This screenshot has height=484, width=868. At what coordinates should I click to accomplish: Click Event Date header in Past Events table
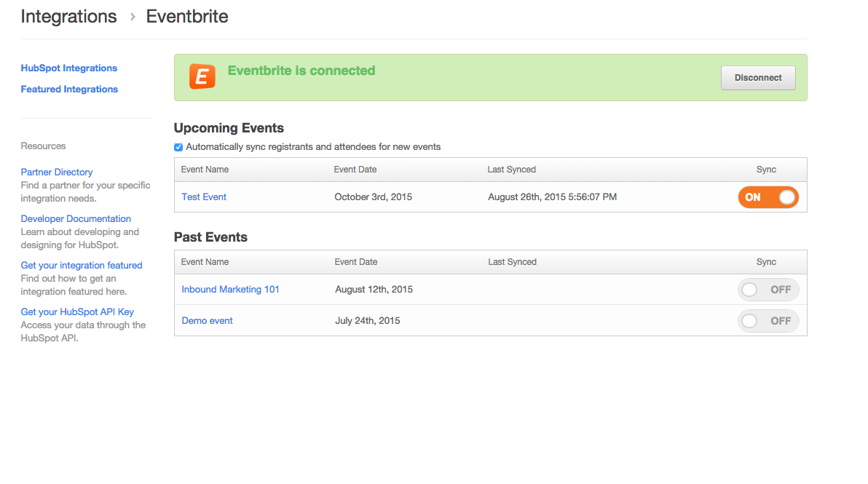click(x=356, y=261)
